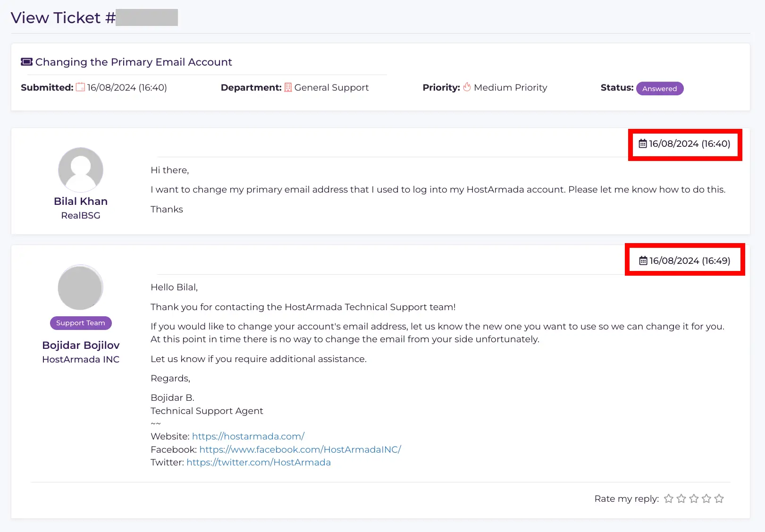Click the calendar icon in the 16:40 message timestamp
Image resolution: width=765 pixels, height=532 pixels.
[x=643, y=144]
